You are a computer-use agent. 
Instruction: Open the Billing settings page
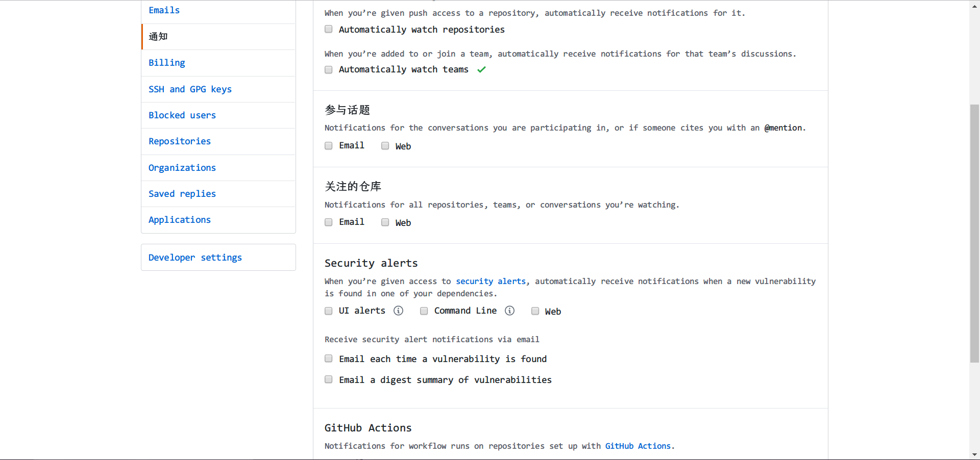coord(167,63)
